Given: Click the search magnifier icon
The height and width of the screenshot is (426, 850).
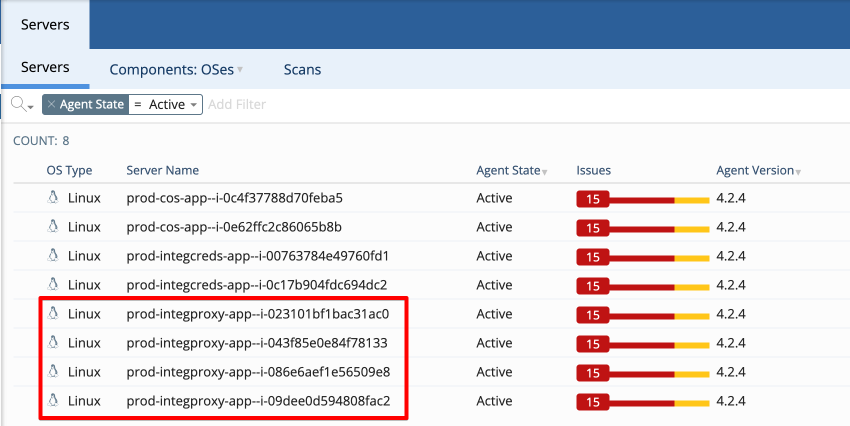Looking at the screenshot, I should tap(22, 104).
